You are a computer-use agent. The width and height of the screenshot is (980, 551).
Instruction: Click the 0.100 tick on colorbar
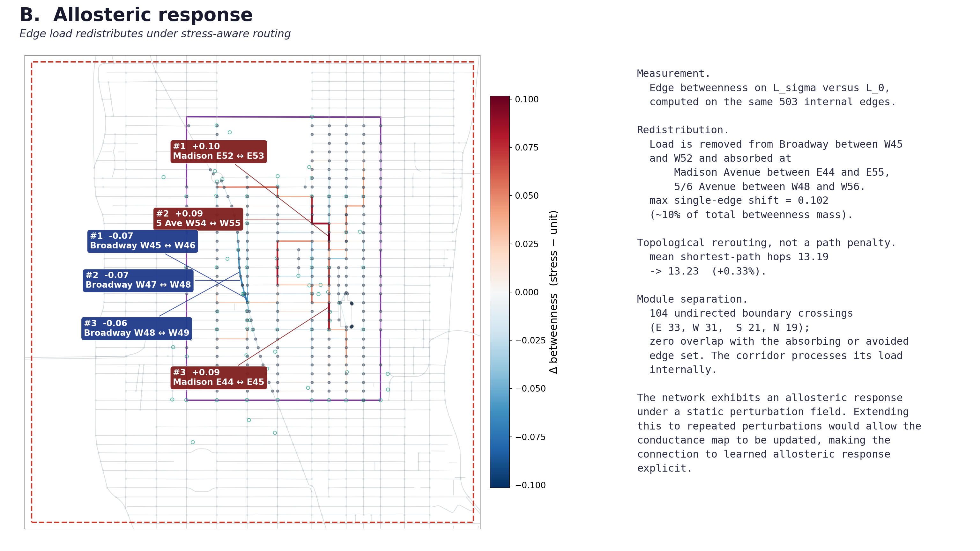point(526,99)
